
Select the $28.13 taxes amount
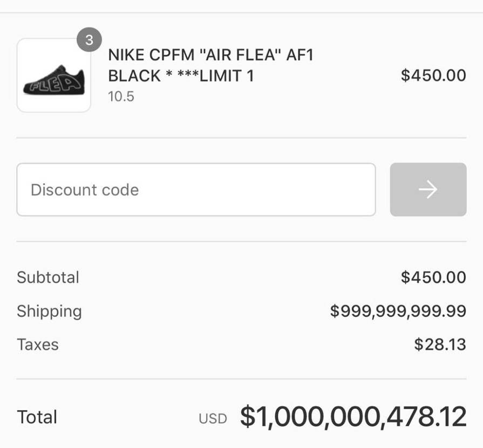[x=440, y=344]
